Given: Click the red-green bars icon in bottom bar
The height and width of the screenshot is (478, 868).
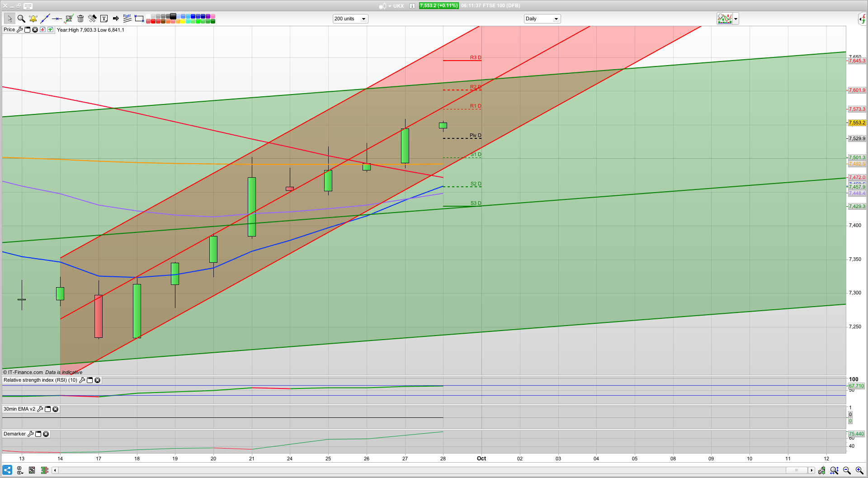Looking at the screenshot, I should coord(44,470).
